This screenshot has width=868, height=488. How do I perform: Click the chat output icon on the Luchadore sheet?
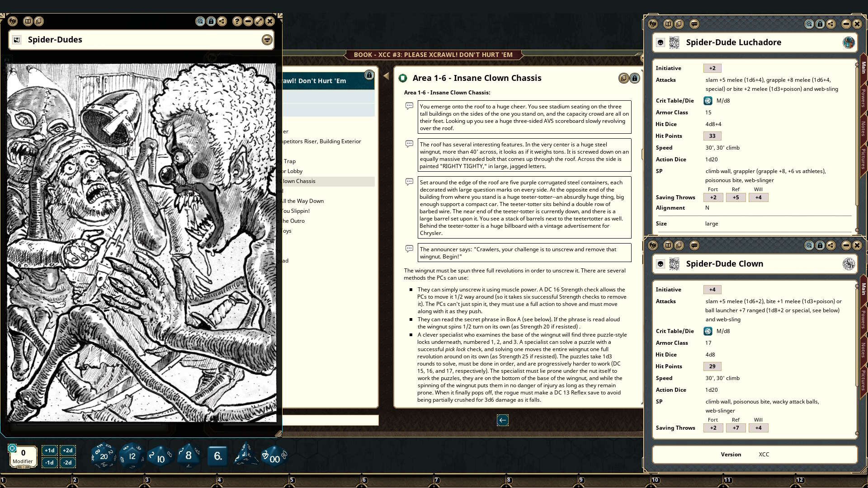[x=694, y=24]
